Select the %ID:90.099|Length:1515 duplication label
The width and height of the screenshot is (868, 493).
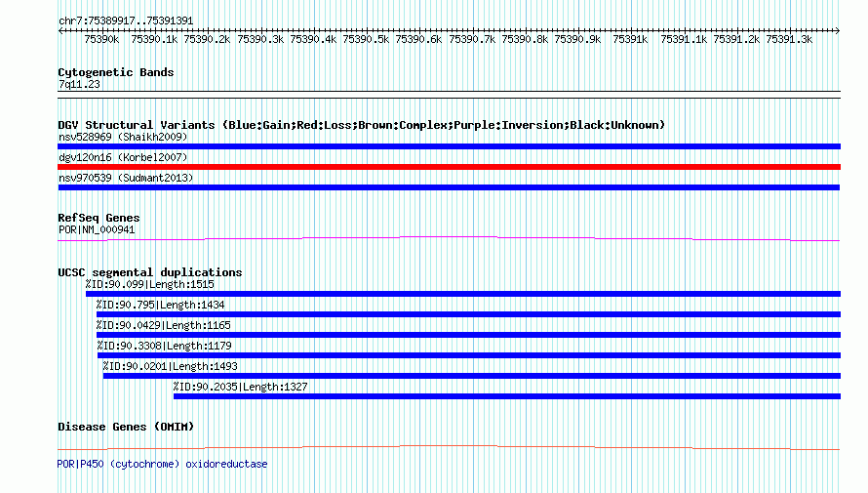[x=149, y=285]
